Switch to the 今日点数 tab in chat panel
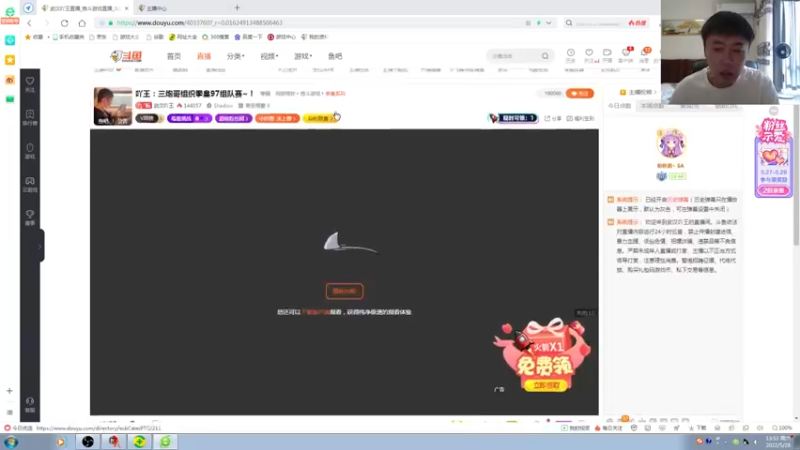The width and height of the screenshot is (800, 450). tap(619, 106)
